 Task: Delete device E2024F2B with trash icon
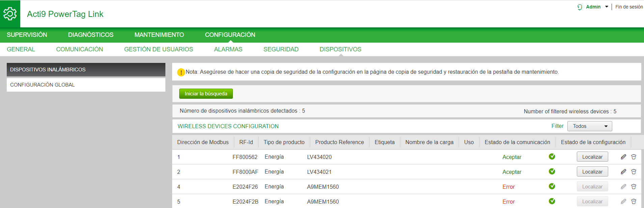tap(634, 202)
